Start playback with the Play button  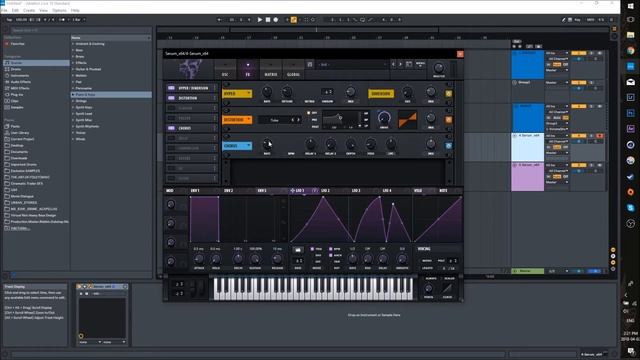tap(259, 20)
